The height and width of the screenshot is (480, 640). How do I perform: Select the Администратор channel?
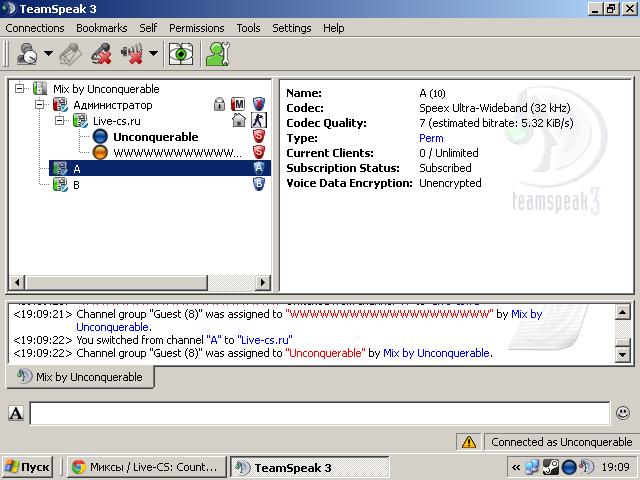point(113,105)
